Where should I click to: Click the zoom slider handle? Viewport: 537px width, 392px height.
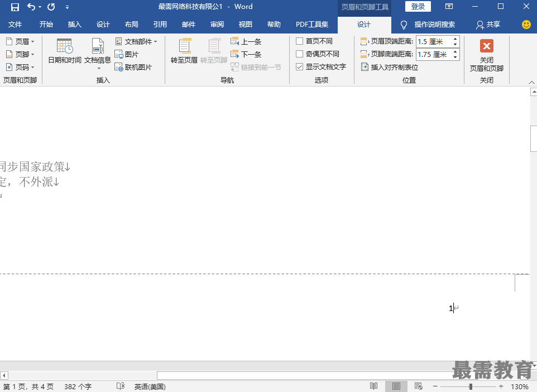tap(471, 386)
